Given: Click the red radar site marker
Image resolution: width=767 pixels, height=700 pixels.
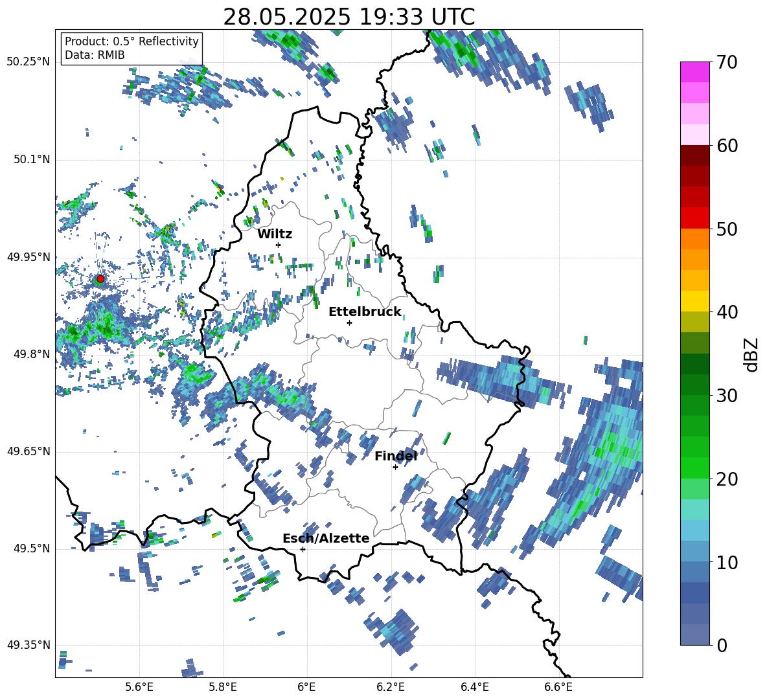Looking at the screenshot, I should [100, 279].
